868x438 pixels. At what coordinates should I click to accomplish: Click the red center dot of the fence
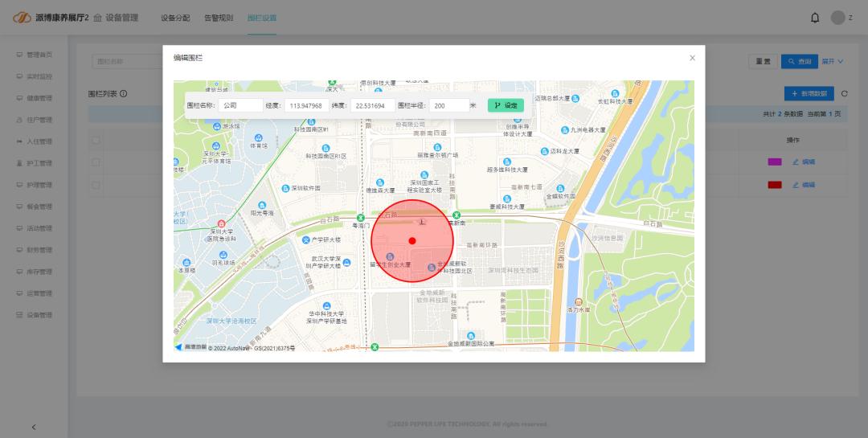pyautogui.click(x=411, y=241)
